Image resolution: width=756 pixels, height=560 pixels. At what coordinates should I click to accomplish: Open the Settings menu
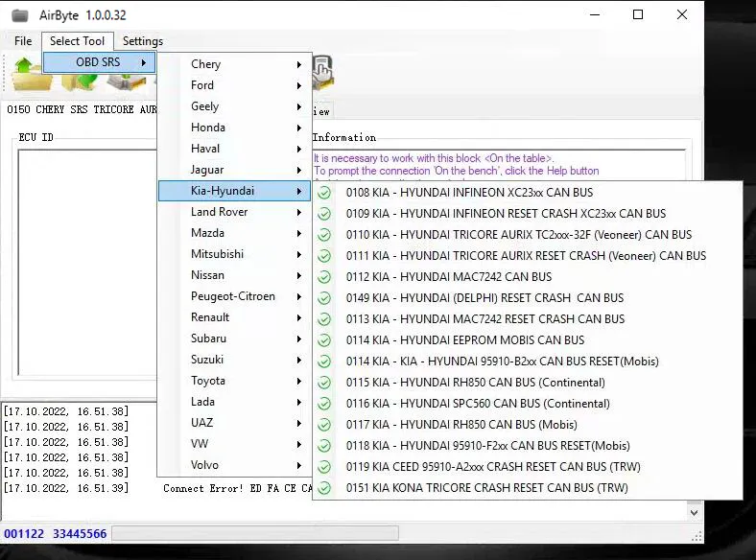click(x=143, y=41)
